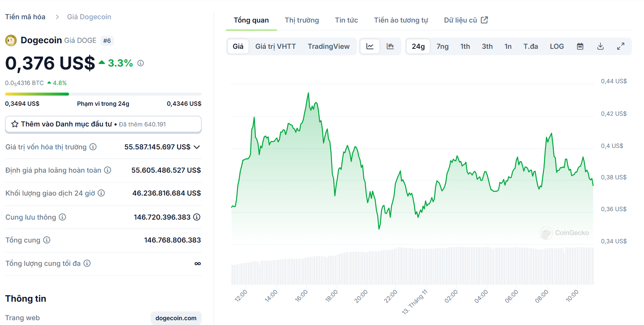644x325 pixels.
Task: Click the 24h price range progress bar
Action: [x=103, y=94]
